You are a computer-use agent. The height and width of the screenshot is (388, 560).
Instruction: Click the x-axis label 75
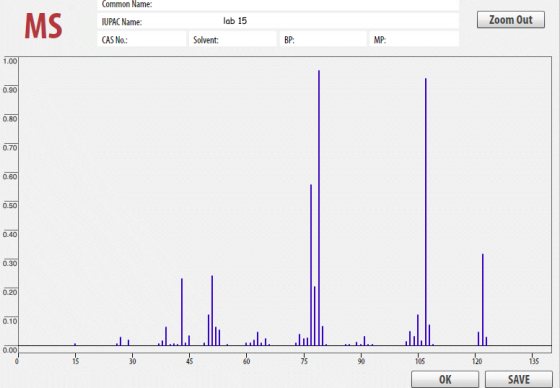tap(304, 361)
